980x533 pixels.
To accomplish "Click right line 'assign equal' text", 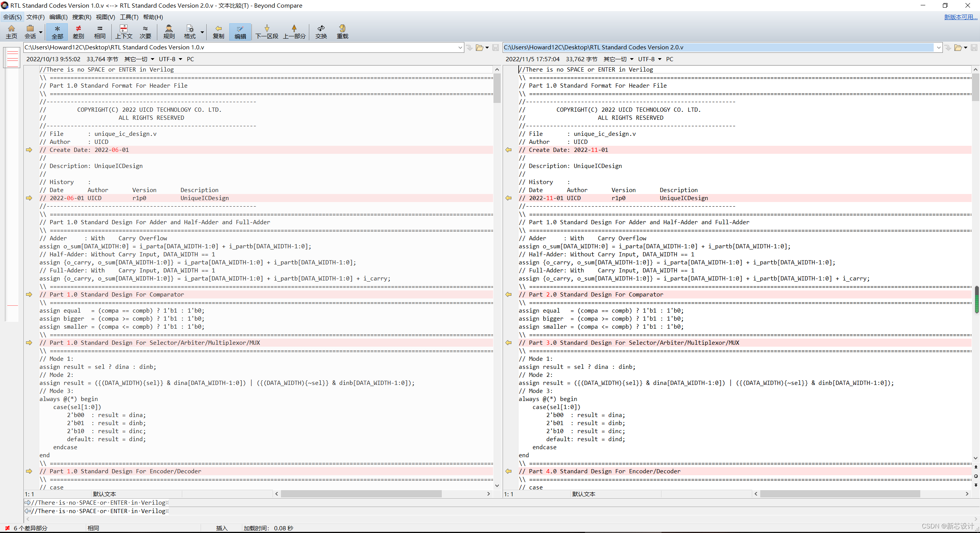I will 539,311.
